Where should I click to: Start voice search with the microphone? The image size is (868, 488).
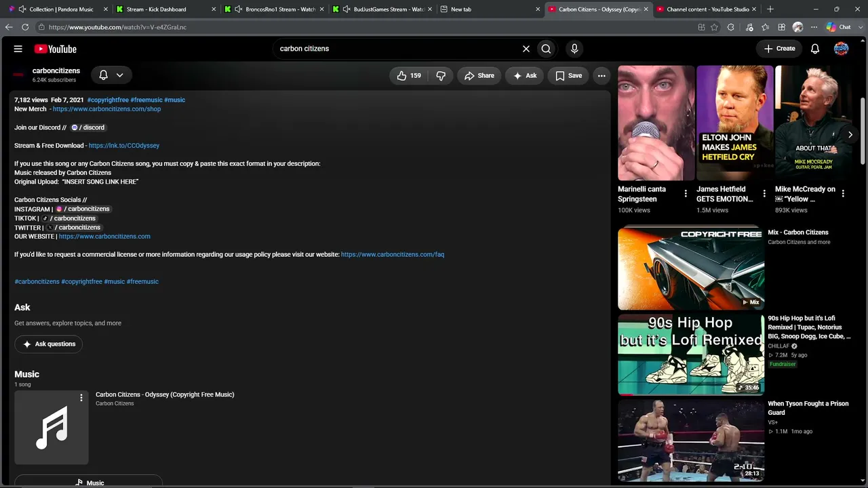tap(574, 49)
